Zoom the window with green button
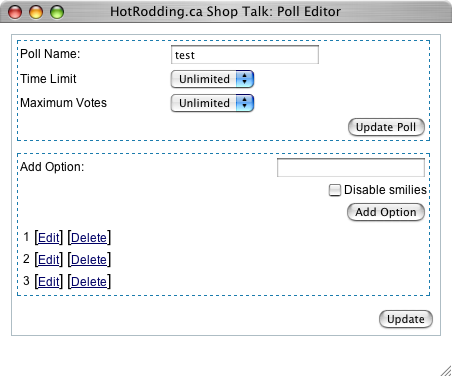This screenshot has height=377, width=452. 57,12
